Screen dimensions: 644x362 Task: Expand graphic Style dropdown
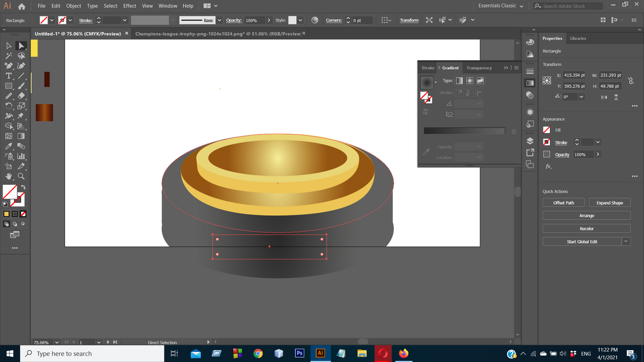click(x=300, y=20)
